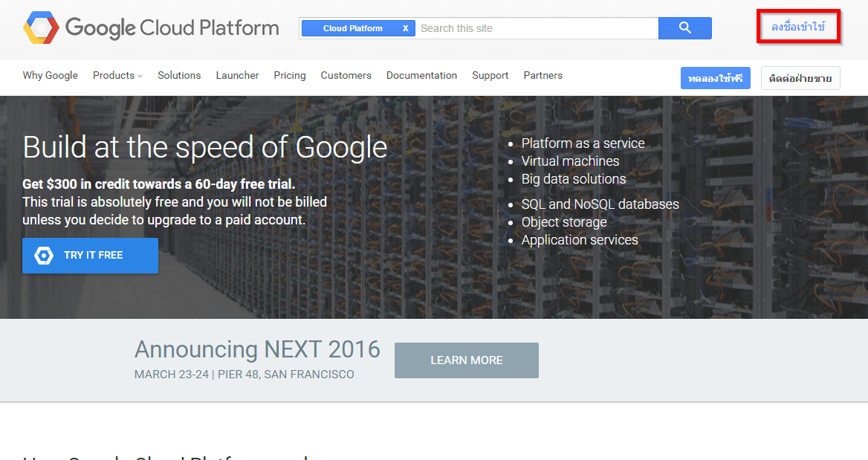Focus the Search this site field
The width and height of the screenshot is (868, 460).
(537, 28)
